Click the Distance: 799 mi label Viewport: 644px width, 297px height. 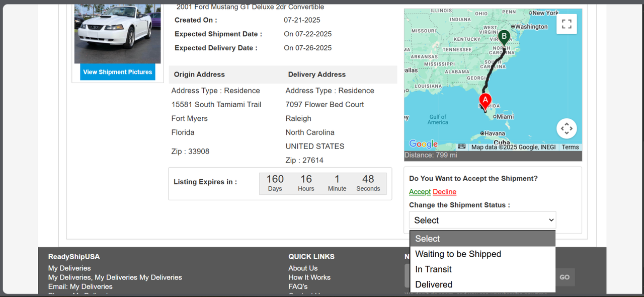431,155
